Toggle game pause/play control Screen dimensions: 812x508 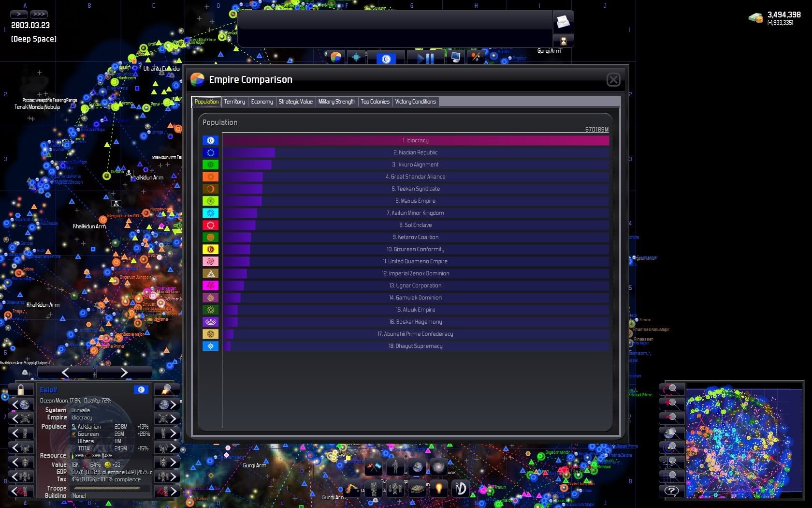point(425,59)
